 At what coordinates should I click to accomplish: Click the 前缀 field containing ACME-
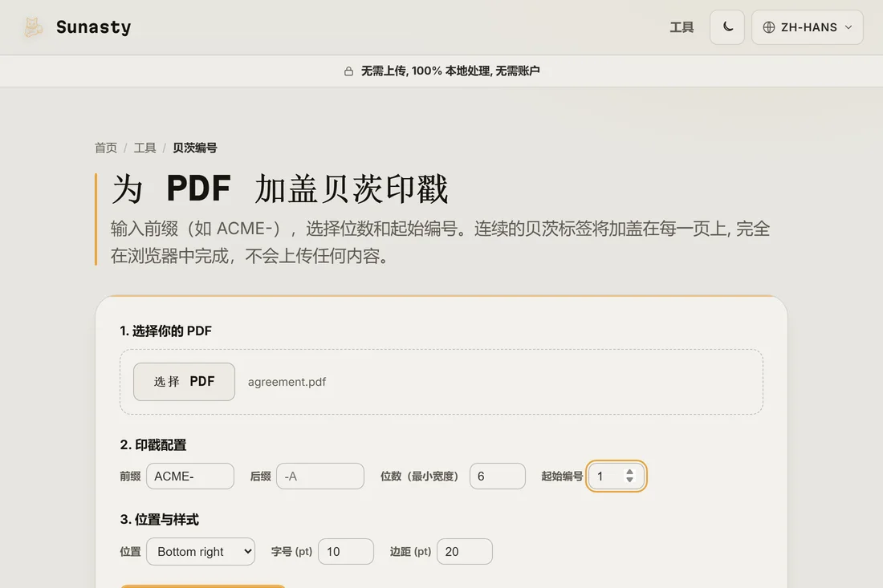click(x=190, y=476)
